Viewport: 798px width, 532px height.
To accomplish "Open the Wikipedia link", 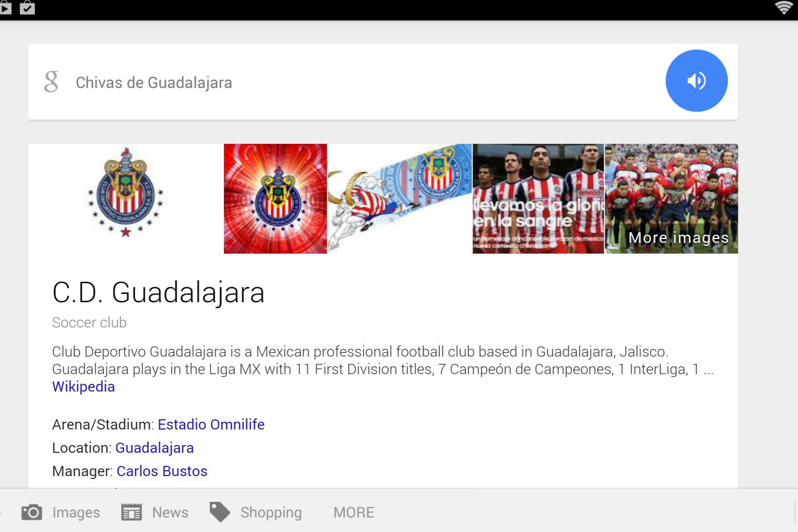I will [x=84, y=387].
